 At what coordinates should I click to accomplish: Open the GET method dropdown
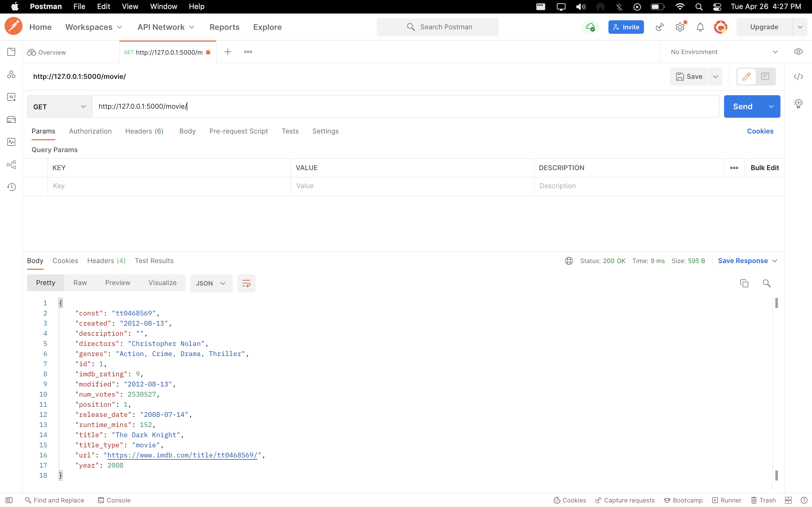[59, 107]
